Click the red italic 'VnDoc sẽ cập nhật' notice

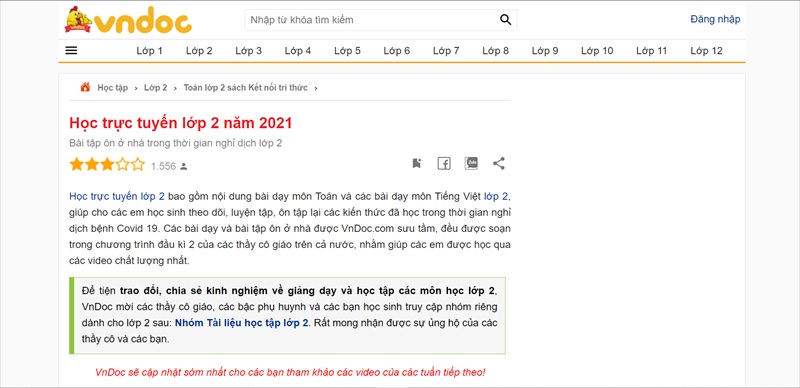tap(290, 372)
